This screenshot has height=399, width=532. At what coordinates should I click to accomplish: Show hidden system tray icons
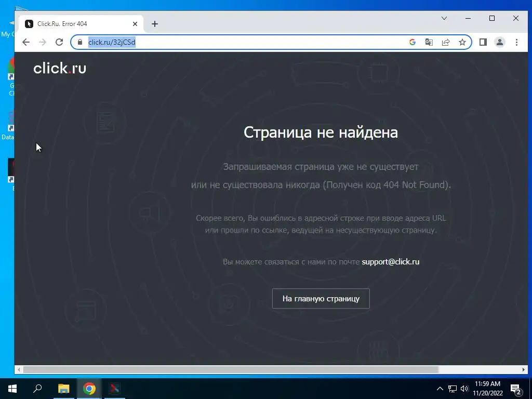click(x=440, y=389)
